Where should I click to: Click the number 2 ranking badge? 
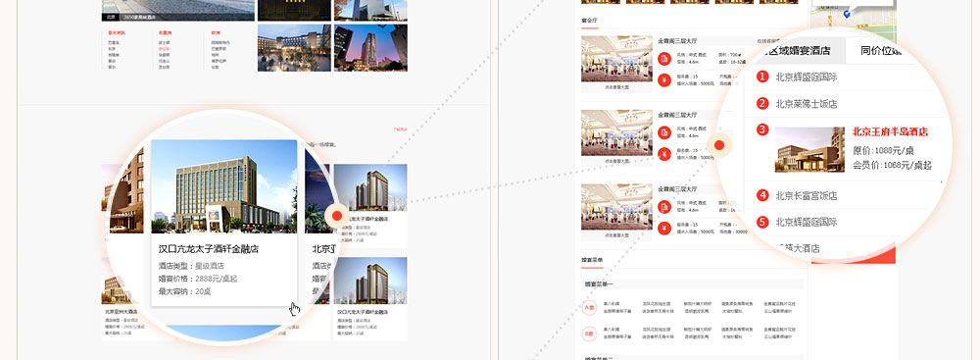click(761, 103)
